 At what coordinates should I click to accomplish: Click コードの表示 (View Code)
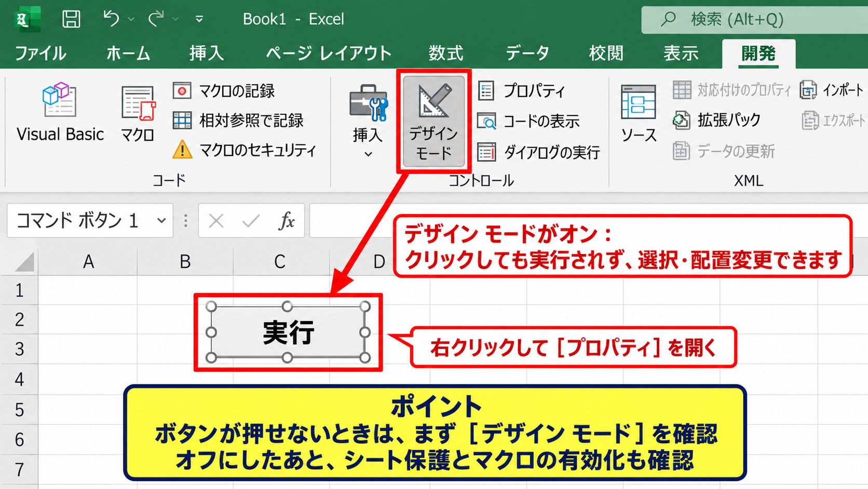coord(528,121)
